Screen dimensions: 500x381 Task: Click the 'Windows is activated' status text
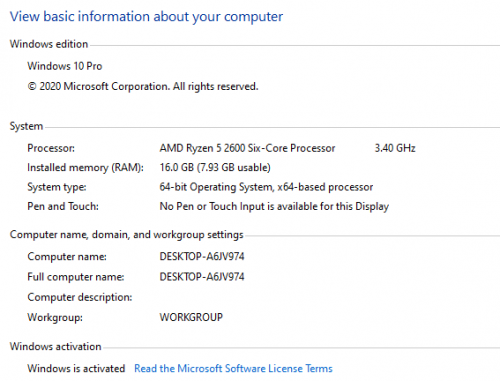tap(76, 368)
